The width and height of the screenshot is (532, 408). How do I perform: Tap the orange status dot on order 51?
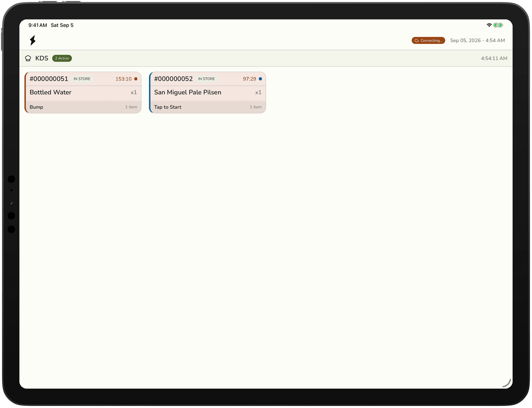pyautogui.click(x=136, y=79)
